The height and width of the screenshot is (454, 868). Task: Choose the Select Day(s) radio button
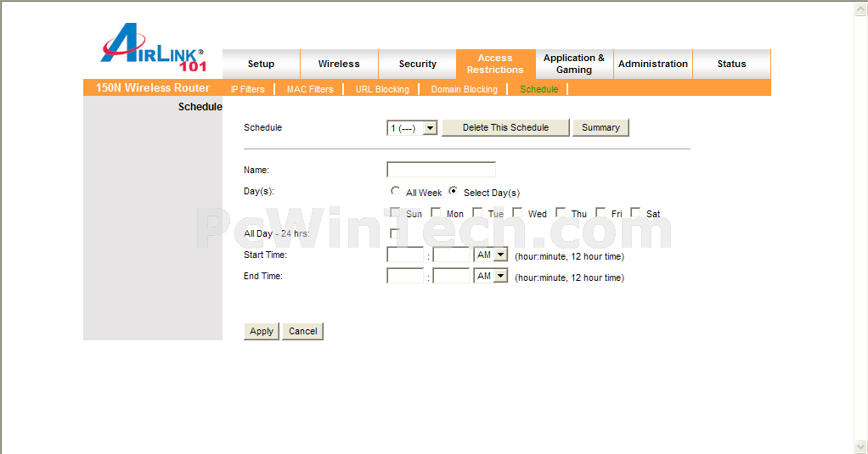(x=454, y=191)
